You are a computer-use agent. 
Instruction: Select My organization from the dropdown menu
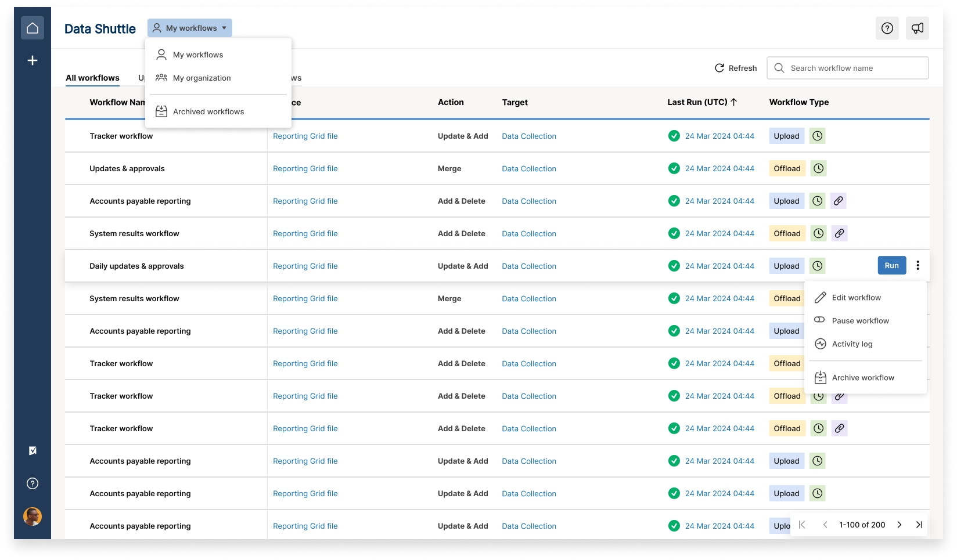pos(202,78)
